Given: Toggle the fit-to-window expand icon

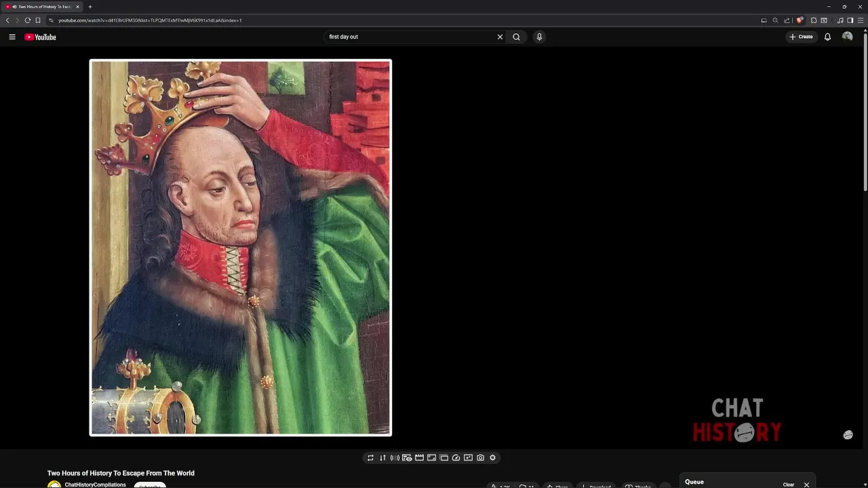Looking at the screenshot, I should 431,458.
